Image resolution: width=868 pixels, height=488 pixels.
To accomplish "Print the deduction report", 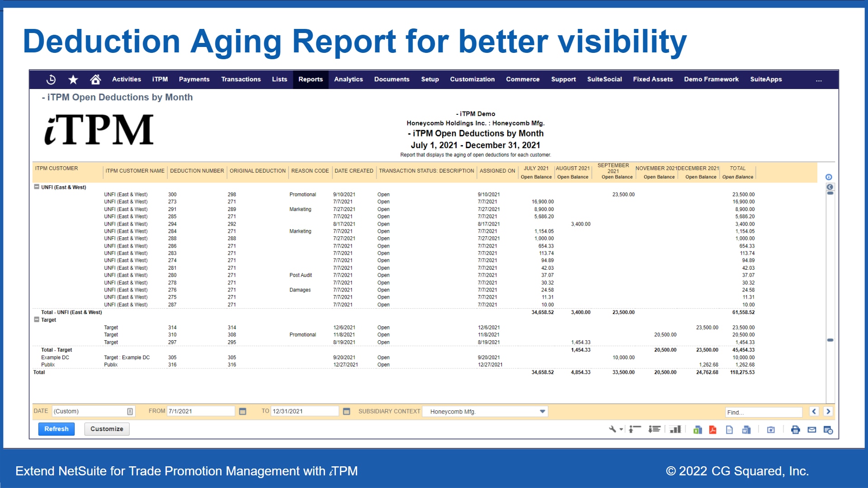I will click(795, 430).
